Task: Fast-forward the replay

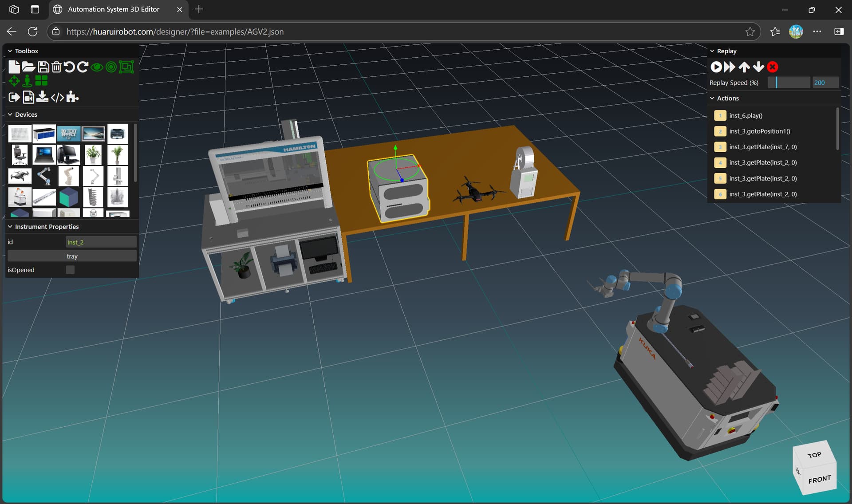Action: 730,67
